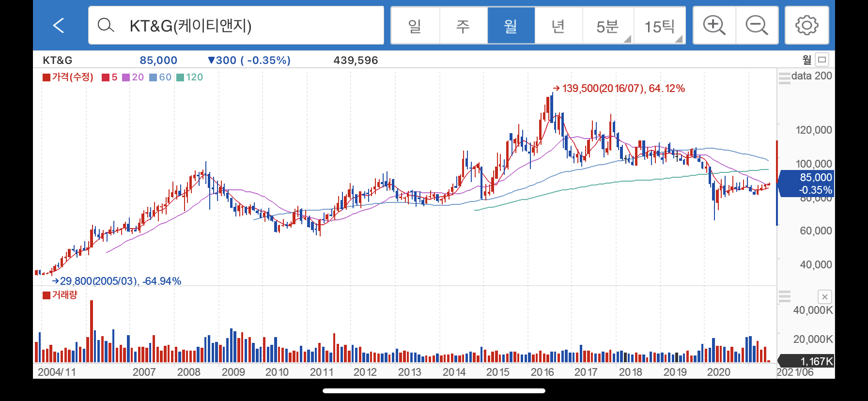This screenshot has height=401, width=868.
Task: Click the KT&G search input field
Action: pos(236,25)
